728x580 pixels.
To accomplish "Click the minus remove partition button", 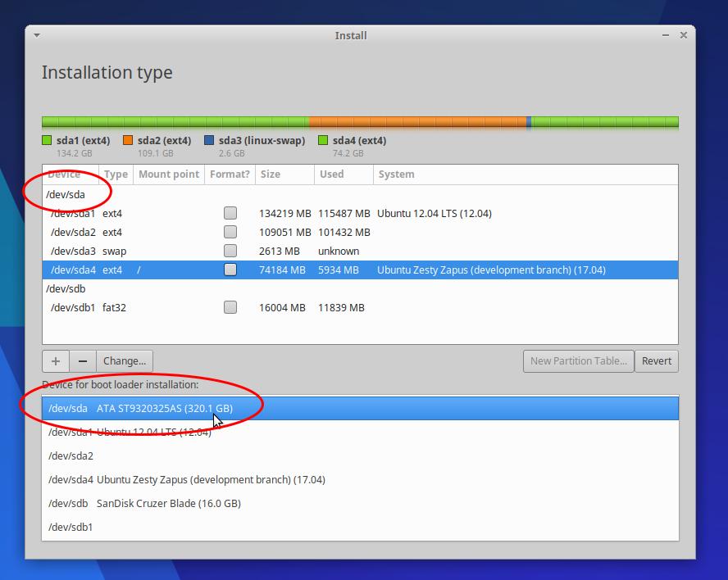I will 83,361.
